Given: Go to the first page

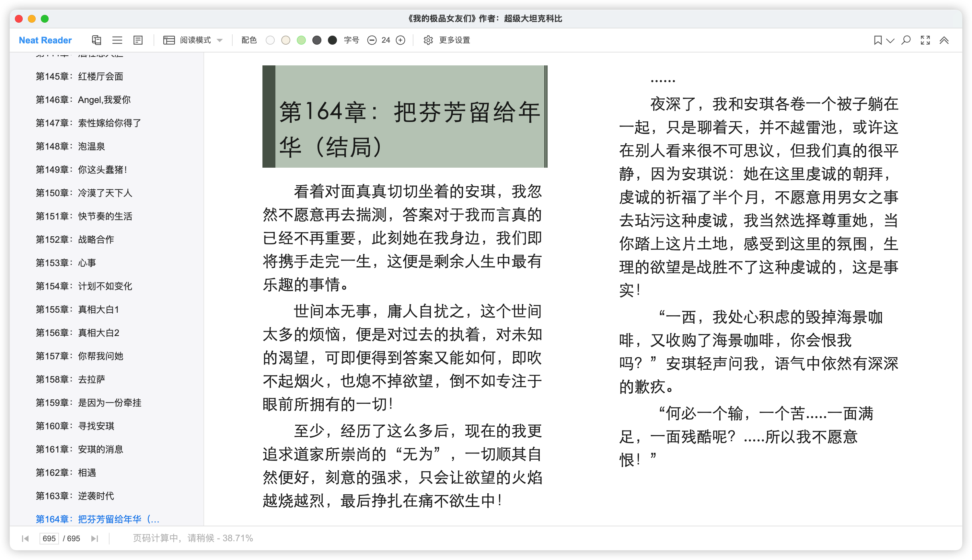Looking at the screenshot, I should tap(25, 538).
